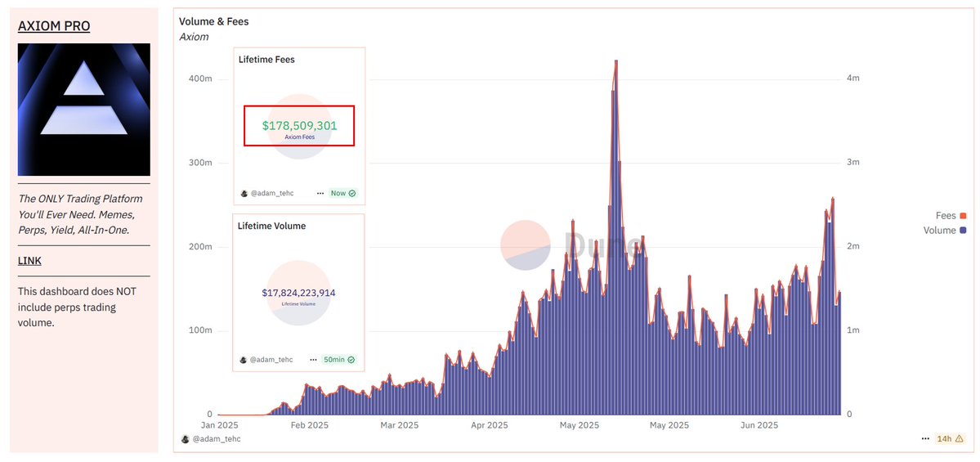Click the 200m left axis label
Viewport: 980px width, 462px height.
pyautogui.click(x=201, y=247)
